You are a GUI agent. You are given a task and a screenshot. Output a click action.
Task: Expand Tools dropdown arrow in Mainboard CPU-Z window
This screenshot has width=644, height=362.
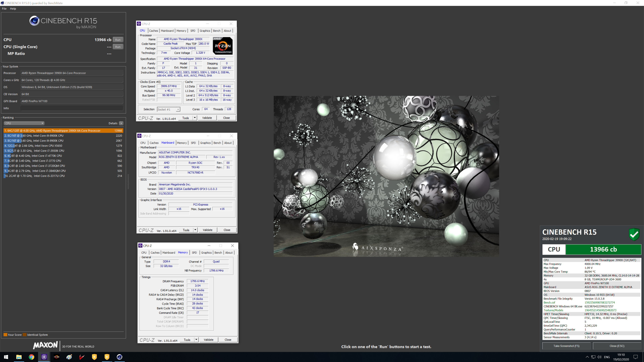pos(195,230)
